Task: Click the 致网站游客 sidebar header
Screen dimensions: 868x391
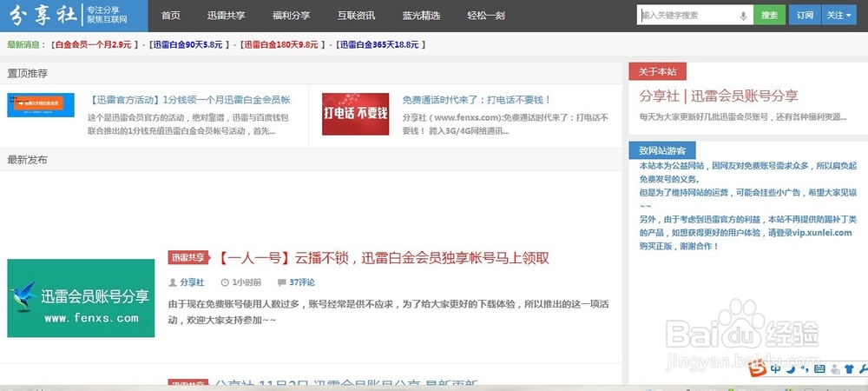Action: pos(662,150)
